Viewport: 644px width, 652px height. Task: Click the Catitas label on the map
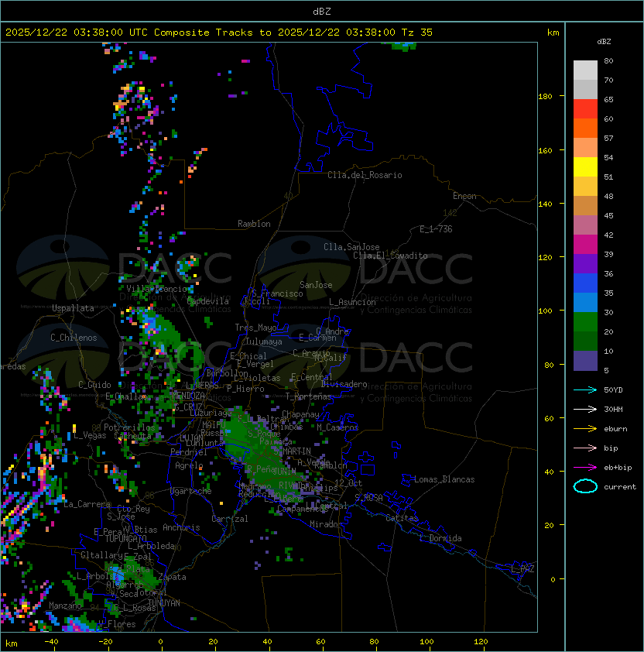click(402, 518)
